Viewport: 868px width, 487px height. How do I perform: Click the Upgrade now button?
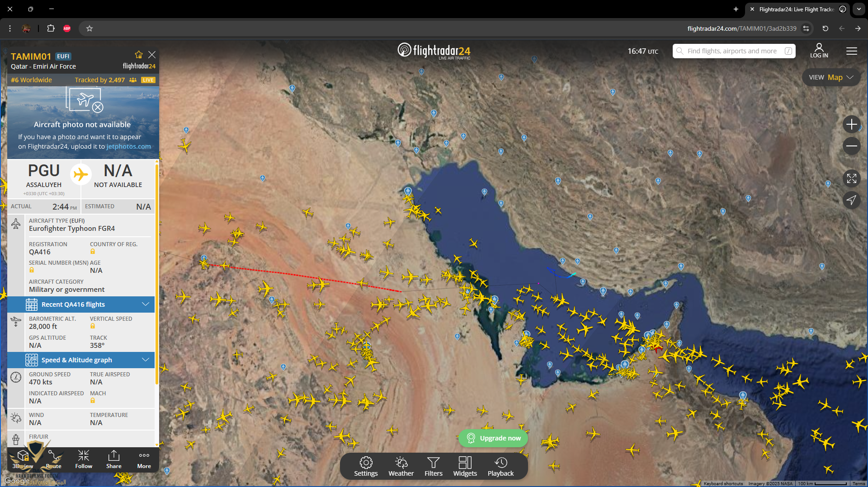(493, 438)
